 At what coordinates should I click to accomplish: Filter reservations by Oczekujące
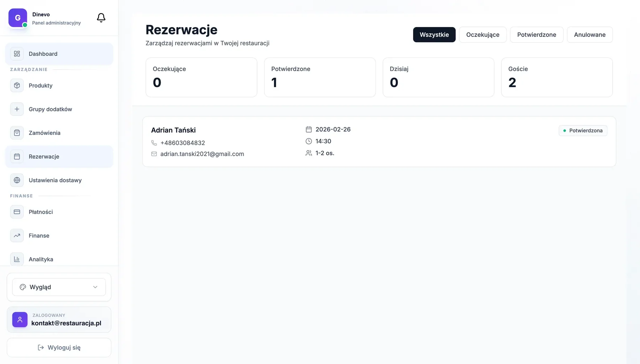(x=482, y=35)
